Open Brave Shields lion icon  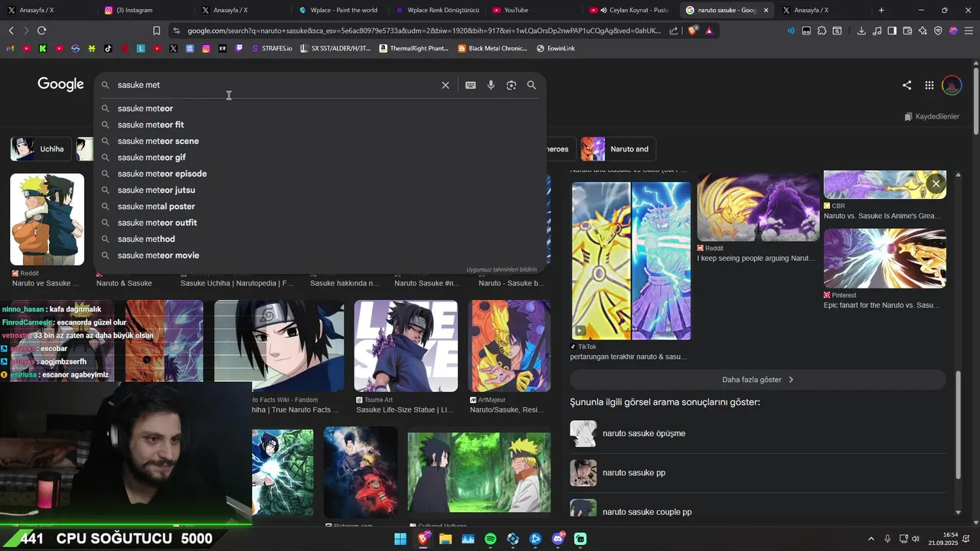tap(693, 31)
